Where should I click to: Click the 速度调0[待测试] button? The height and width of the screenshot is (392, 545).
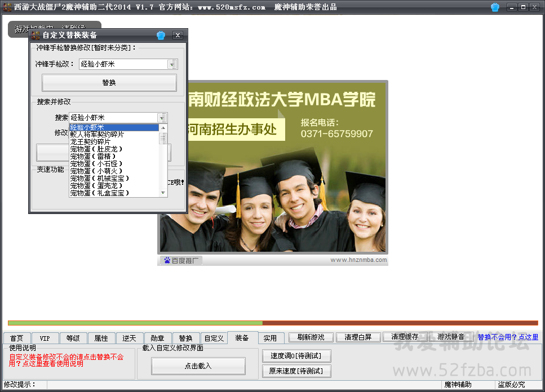296,356
